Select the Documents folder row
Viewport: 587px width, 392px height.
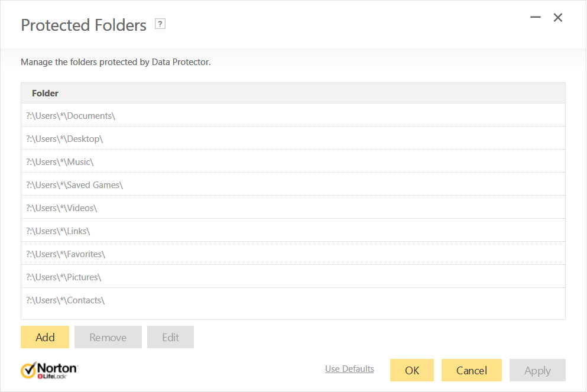(71, 116)
